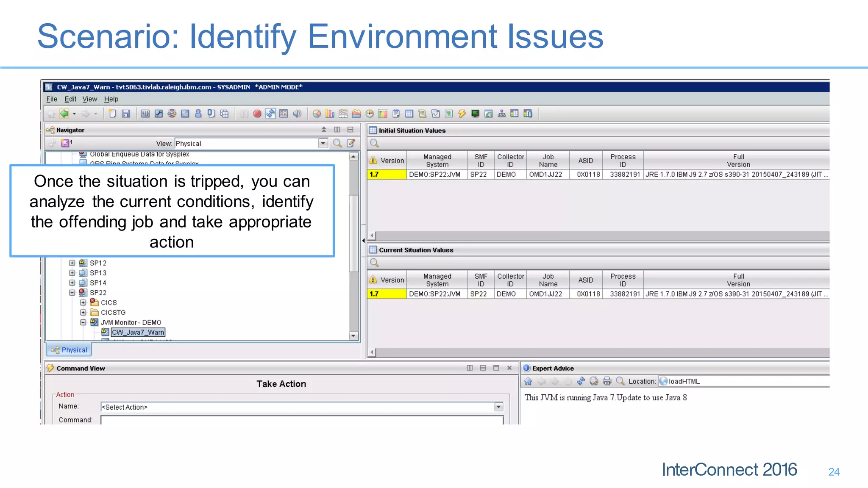Select the Bar Chart view icon
The height and width of the screenshot is (488, 868).
coord(330,114)
